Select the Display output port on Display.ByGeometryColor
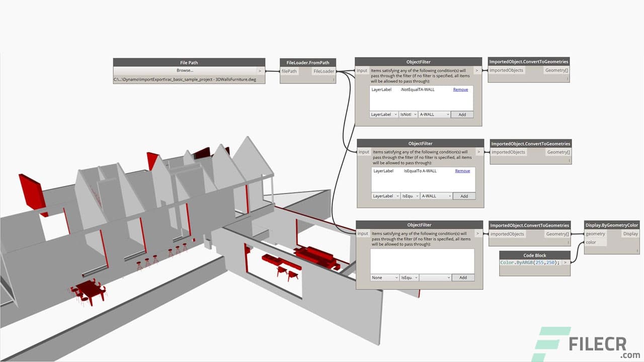Viewport: 644px width, 362px height. point(630,234)
